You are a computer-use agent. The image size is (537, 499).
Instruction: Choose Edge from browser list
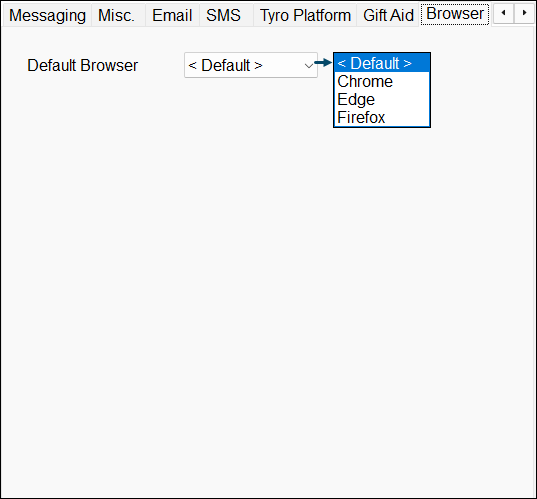pos(382,99)
